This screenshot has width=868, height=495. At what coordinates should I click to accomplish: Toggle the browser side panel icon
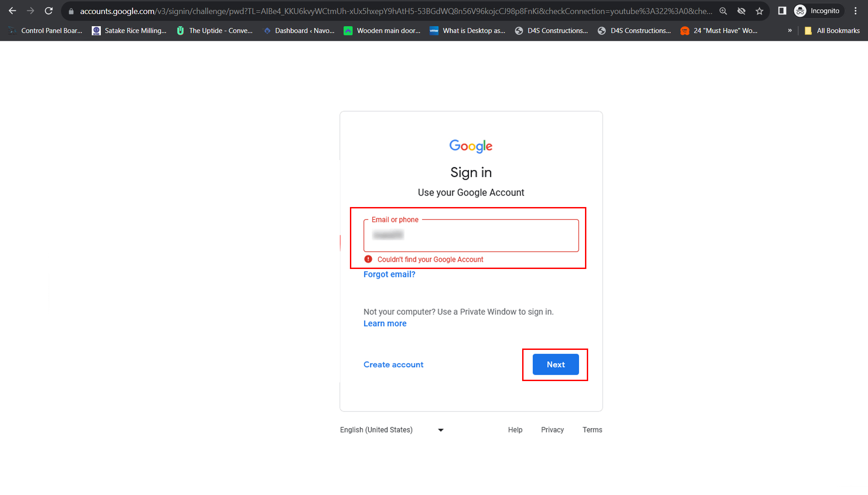[x=782, y=11]
